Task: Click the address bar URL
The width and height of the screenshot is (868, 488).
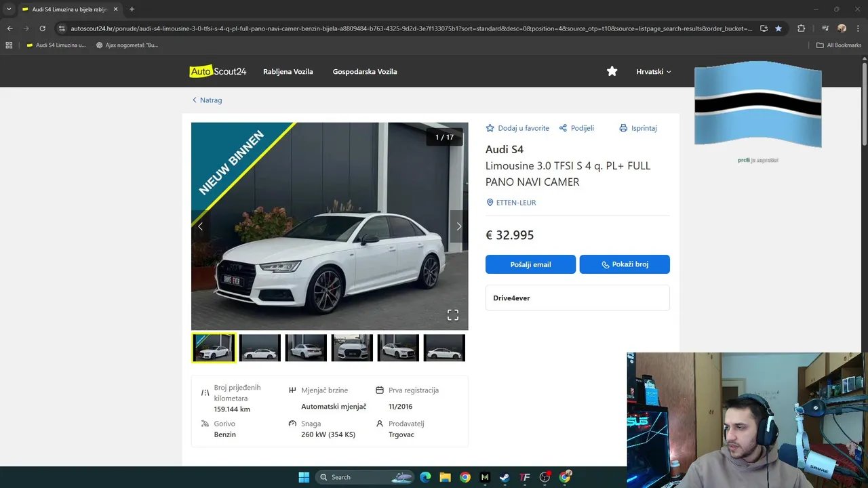Action: coord(411,28)
